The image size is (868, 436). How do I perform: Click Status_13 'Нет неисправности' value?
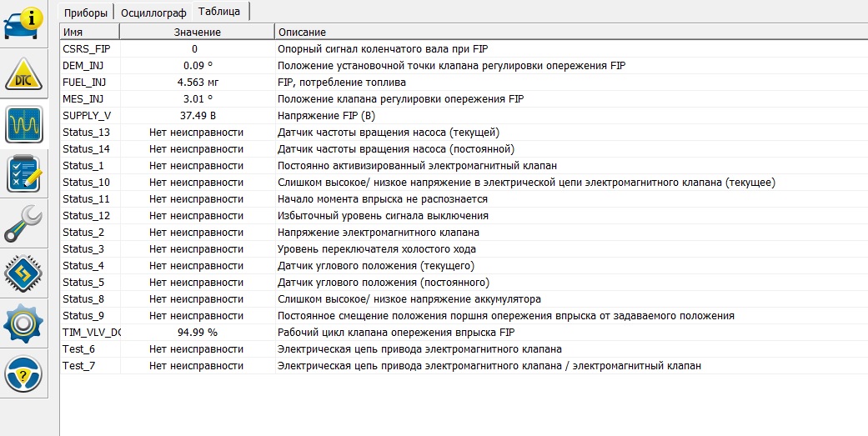click(197, 133)
